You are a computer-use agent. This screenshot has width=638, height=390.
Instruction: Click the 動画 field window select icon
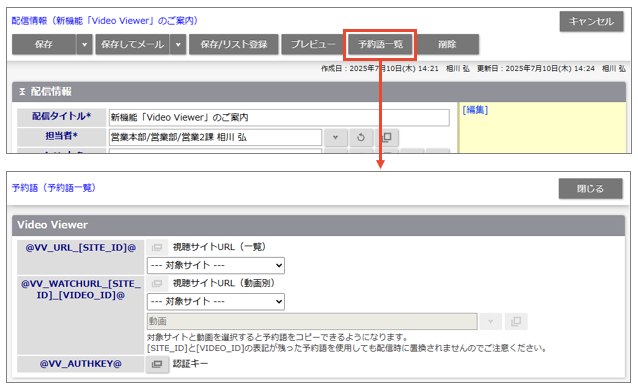click(516, 321)
